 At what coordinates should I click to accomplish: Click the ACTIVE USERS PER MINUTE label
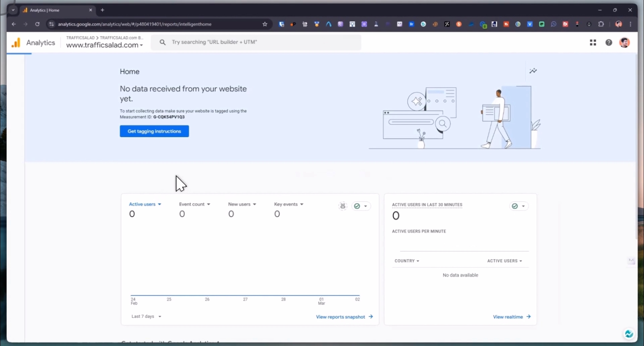[x=419, y=231]
